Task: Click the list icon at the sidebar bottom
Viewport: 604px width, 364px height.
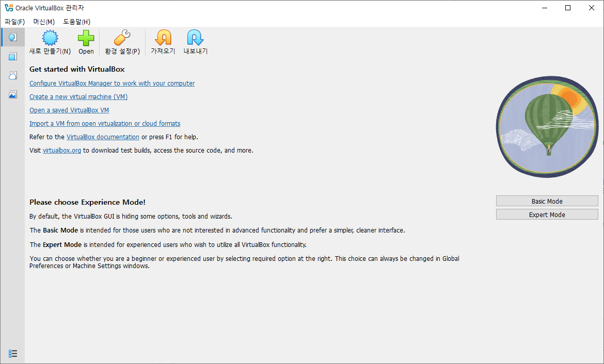Action: pos(13,353)
